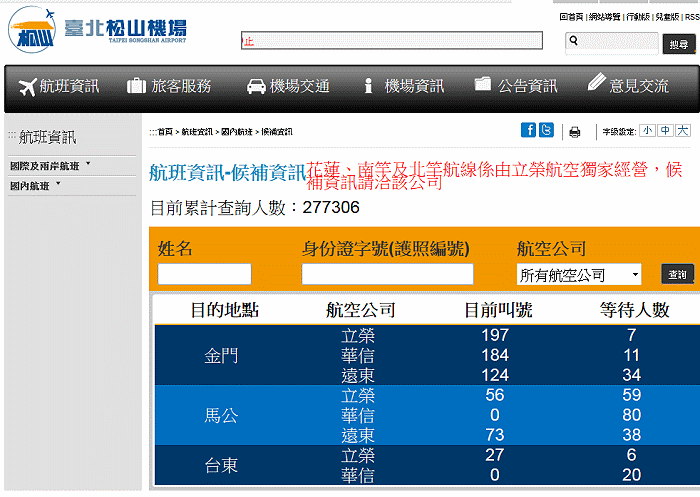This screenshot has height=497, width=700.
Task: Focus the 姓名 name input field
Action: (204, 274)
